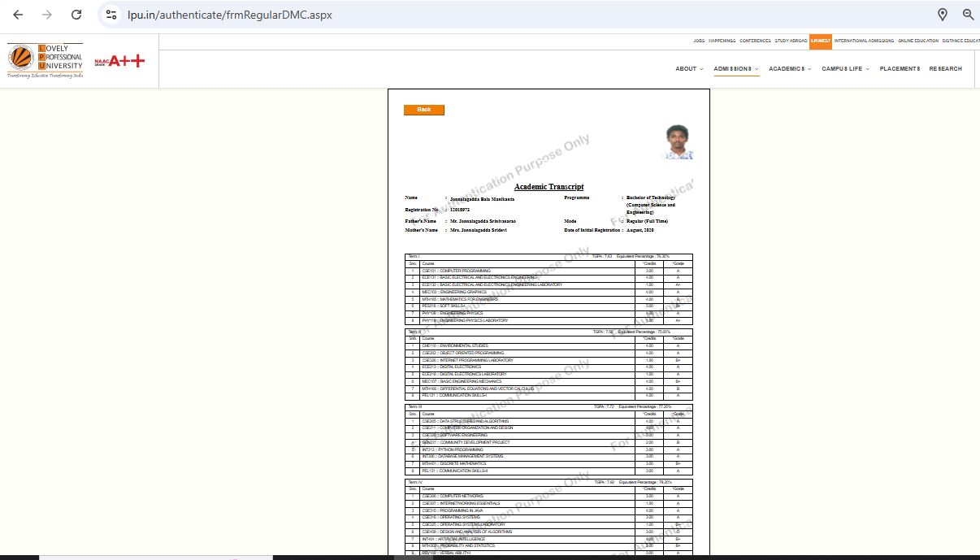This screenshot has width=980, height=560.
Task: Open the site information icon in address bar
Action: (112, 15)
